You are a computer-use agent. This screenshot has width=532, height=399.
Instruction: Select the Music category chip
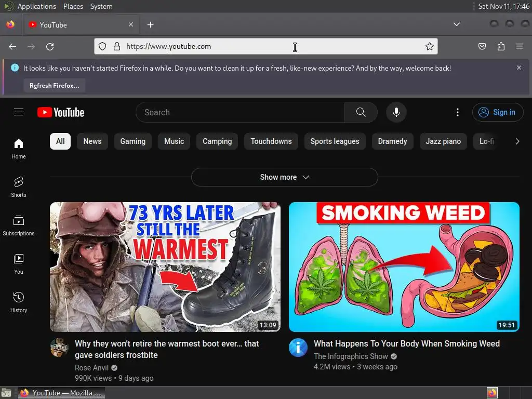[174, 141]
